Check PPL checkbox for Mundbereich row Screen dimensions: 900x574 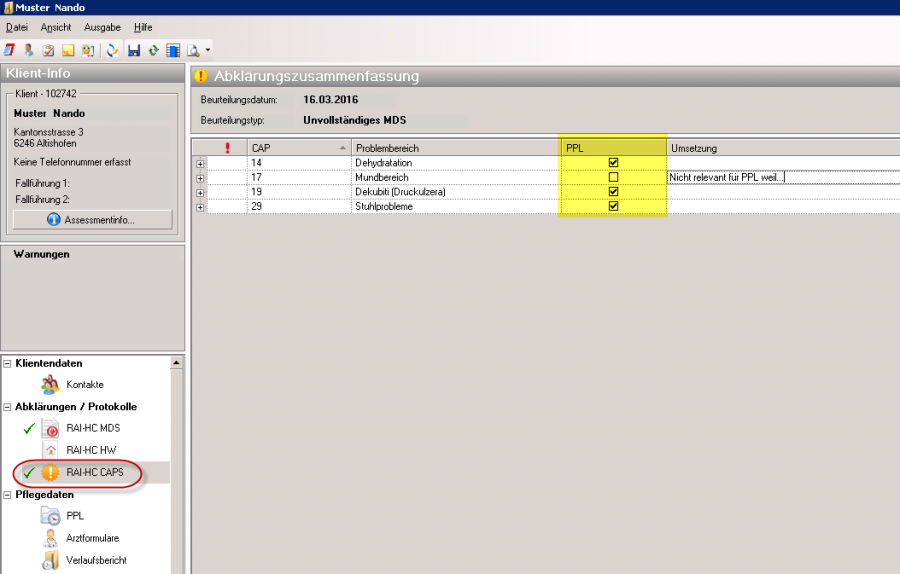click(613, 177)
